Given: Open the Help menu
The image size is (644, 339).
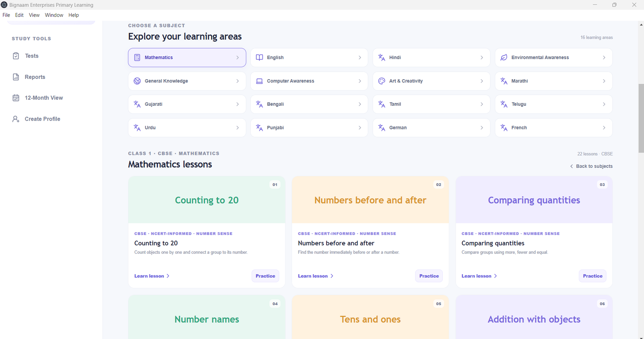Looking at the screenshot, I should click(x=74, y=15).
